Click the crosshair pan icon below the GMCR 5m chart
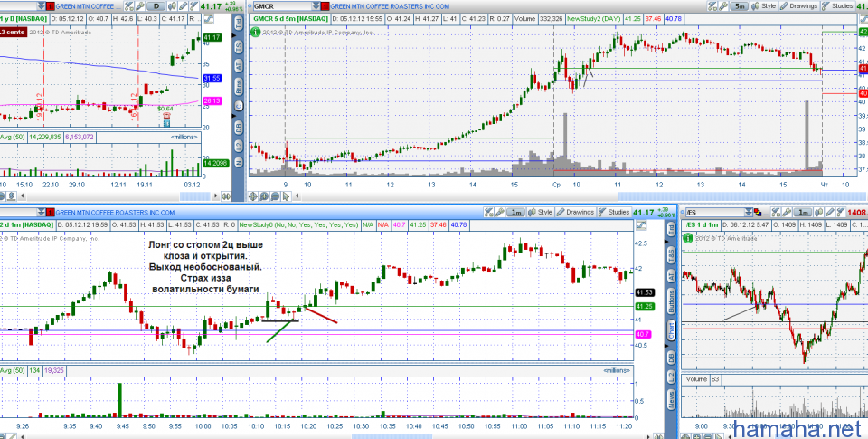 tap(254, 195)
